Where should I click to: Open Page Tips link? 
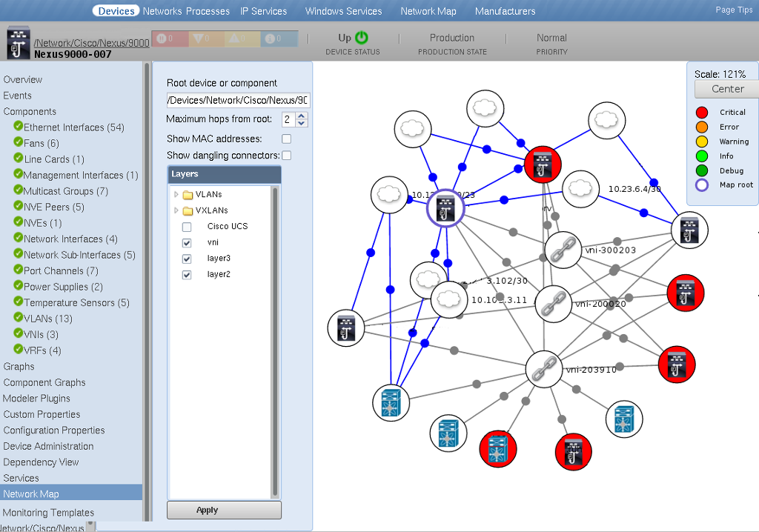[735, 10]
